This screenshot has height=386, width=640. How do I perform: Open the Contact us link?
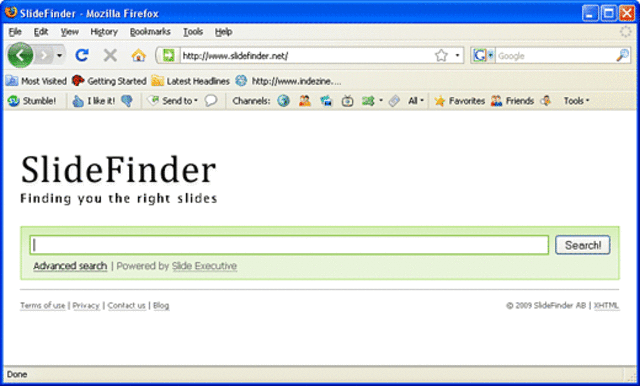click(x=127, y=306)
